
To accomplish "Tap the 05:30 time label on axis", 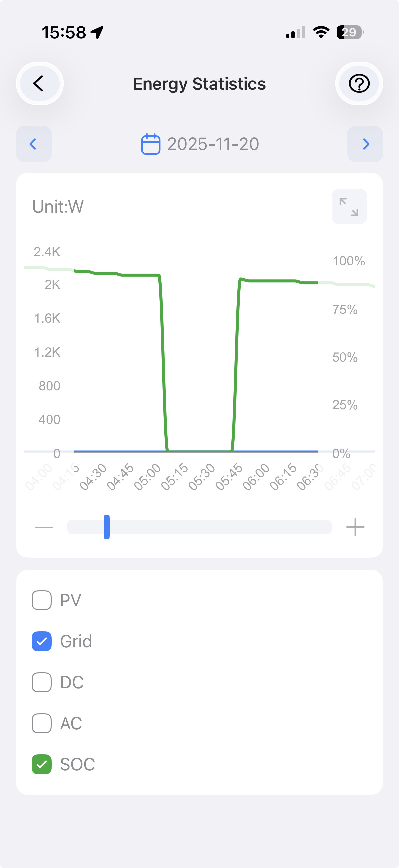I will pos(202,476).
